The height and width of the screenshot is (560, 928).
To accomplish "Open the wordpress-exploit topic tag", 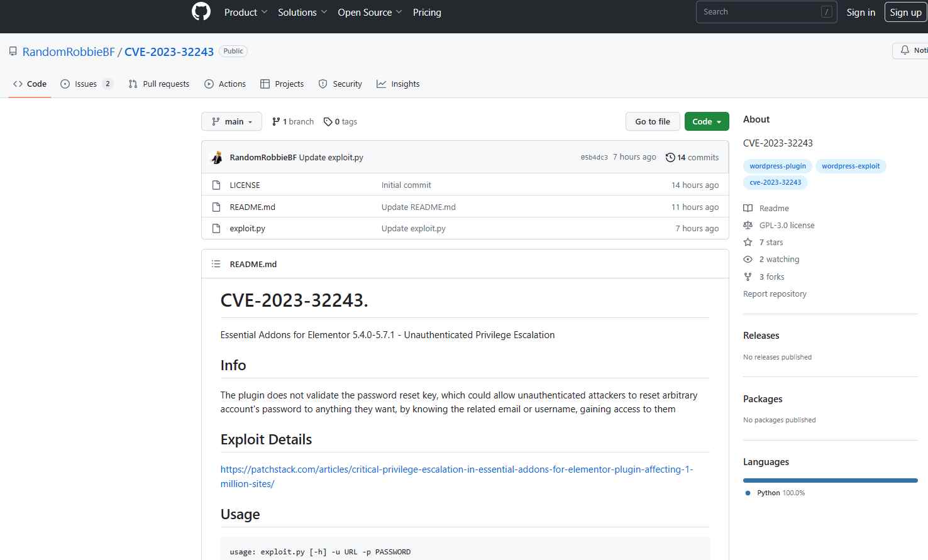I will [851, 166].
